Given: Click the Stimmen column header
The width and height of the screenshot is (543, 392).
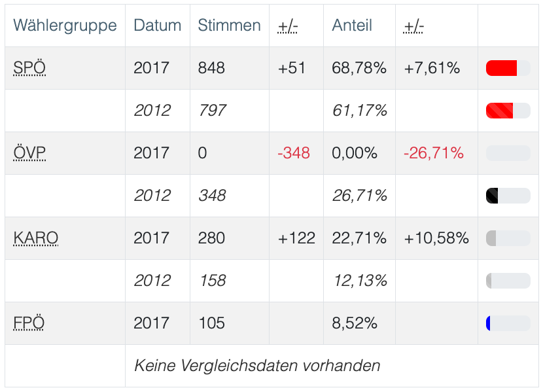Looking at the screenshot, I should click(229, 26).
